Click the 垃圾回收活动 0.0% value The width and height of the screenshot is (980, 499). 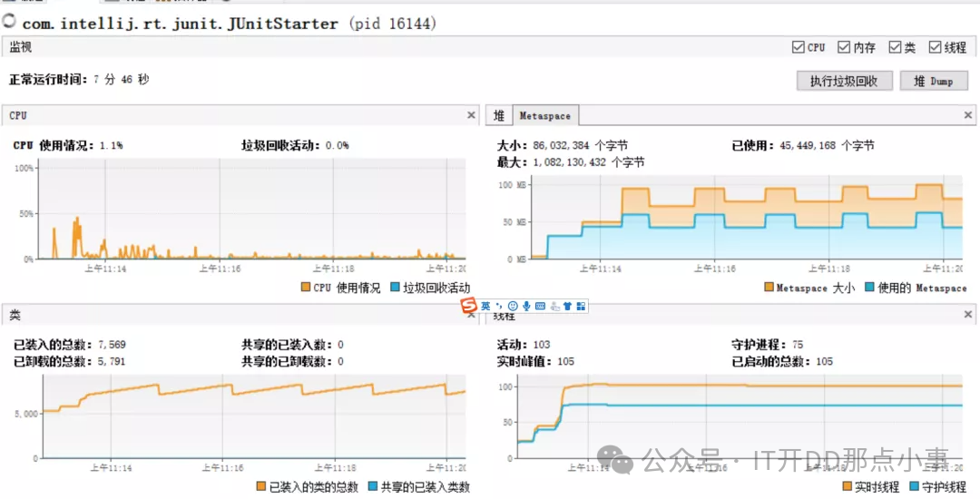click(295, 145)
